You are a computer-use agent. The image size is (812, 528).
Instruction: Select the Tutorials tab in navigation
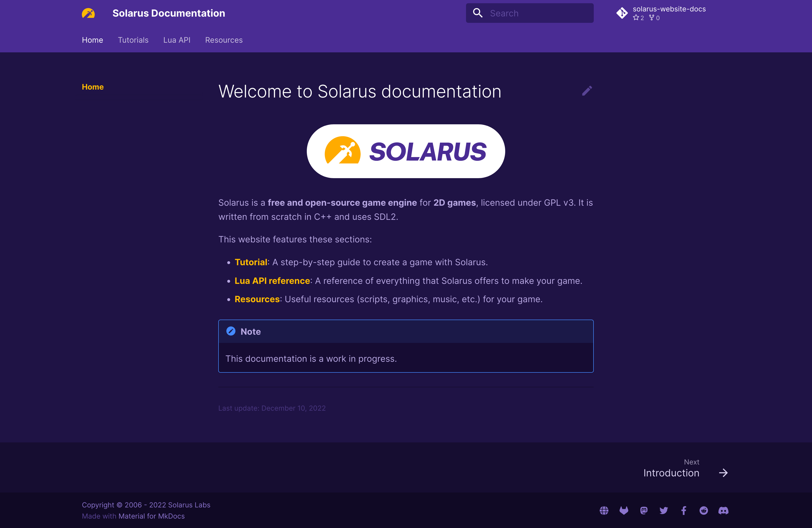(x=133, y=40)
